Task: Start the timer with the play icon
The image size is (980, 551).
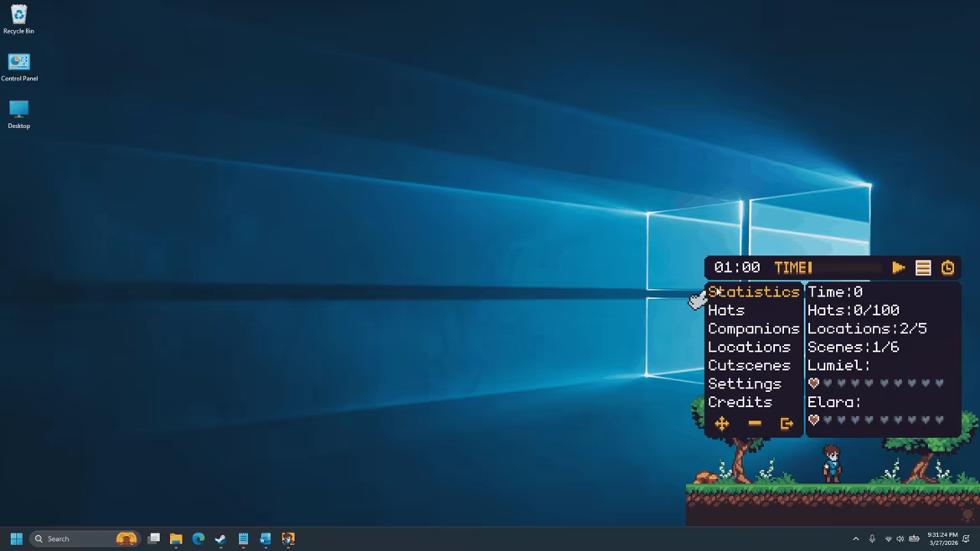Action: pyautogui.click(x=899, y=268)
